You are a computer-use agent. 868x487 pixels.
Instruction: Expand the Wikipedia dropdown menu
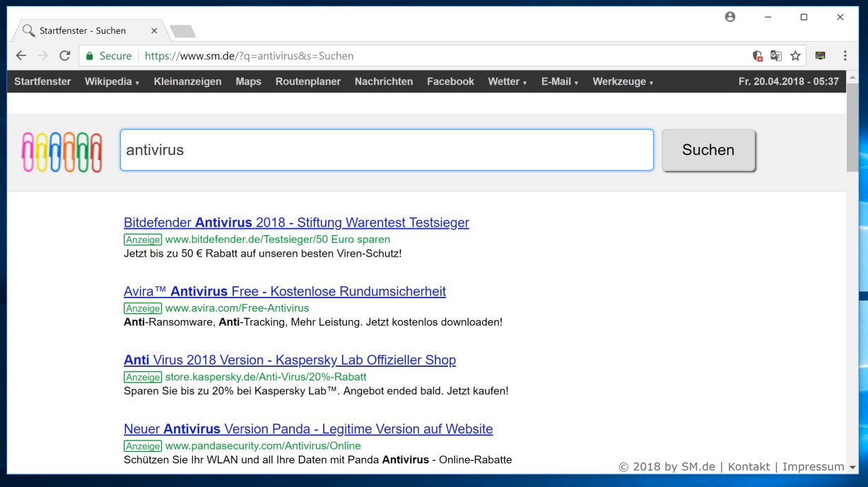click(x=112, y=81)
